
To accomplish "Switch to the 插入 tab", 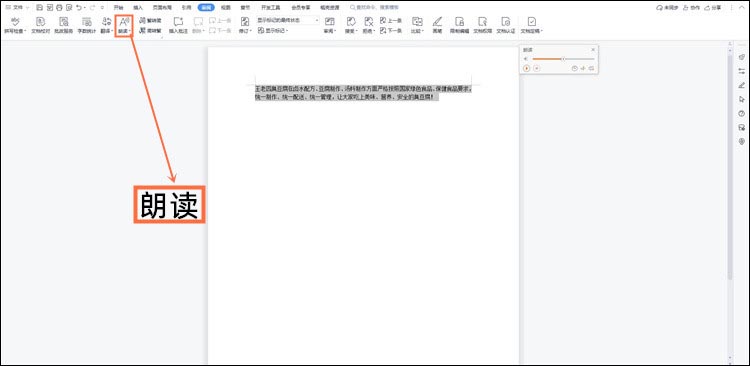I will [138, 8].
